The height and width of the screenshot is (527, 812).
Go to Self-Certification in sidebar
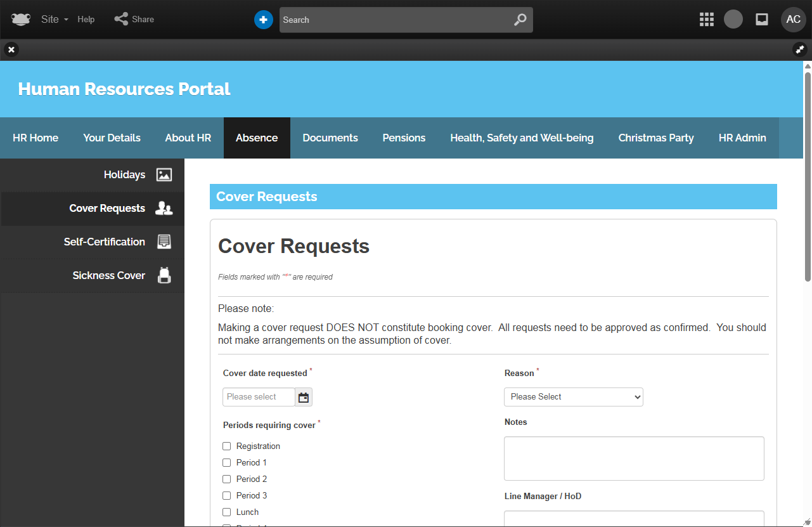click(105, 242)
